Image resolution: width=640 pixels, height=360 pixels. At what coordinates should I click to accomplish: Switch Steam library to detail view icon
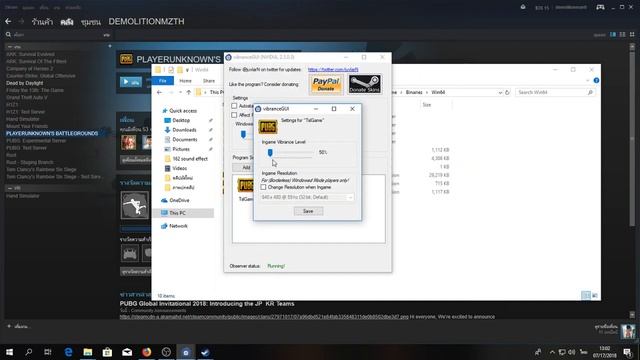click(613, 35)
